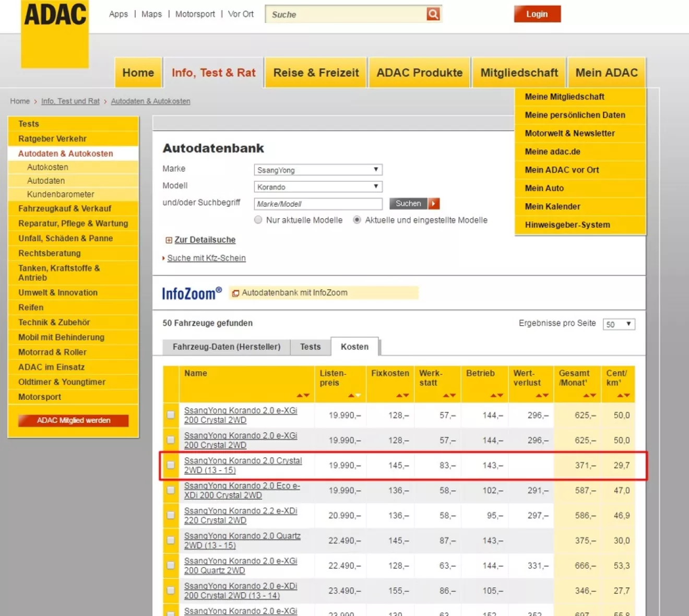The height and width of the screenshot is (616, 689).
Task: Focus the Marke/Modell search term field
Action: tap(318, 204)
